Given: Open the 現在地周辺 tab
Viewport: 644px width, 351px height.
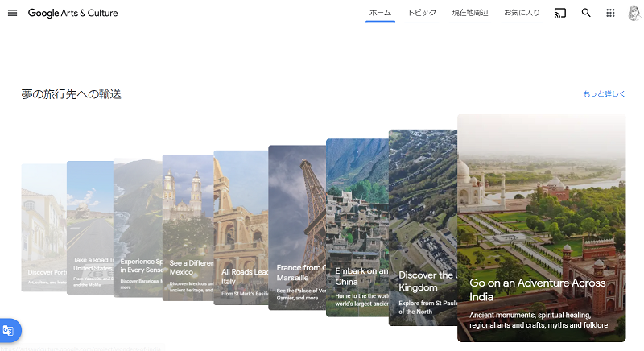Looking at the screenshot, I should pyautogui.click(x=469, y=13).
